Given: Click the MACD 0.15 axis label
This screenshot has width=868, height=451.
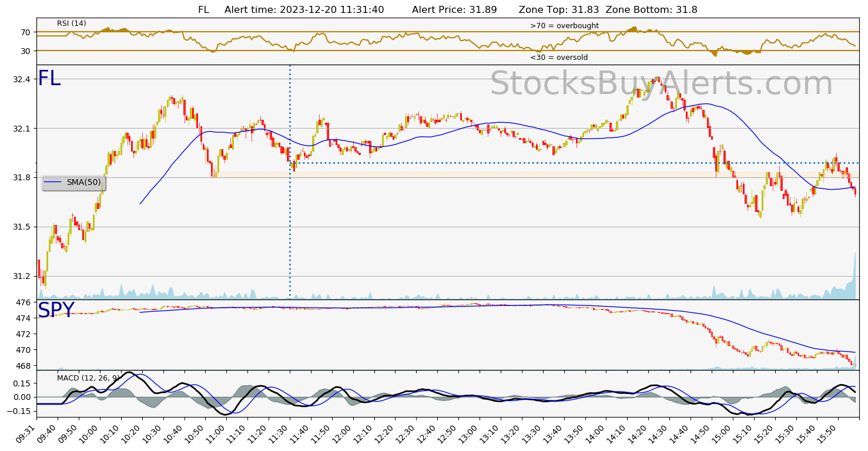Looking at the screenshot, I should (22, 383).
